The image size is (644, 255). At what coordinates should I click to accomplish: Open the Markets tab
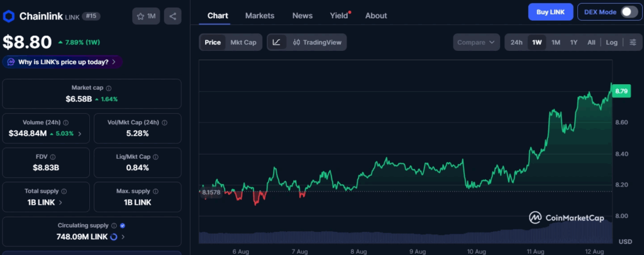point(260,16)
